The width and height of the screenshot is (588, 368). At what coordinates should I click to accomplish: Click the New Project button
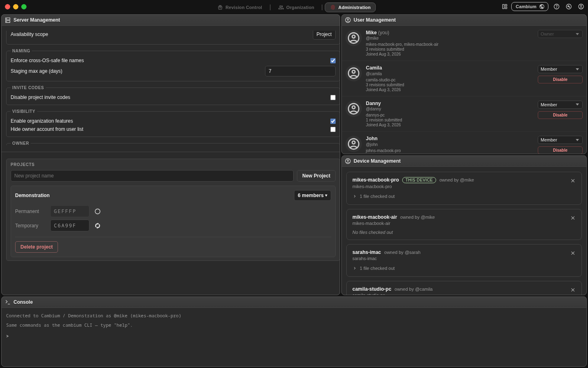[x=316, y=176]
